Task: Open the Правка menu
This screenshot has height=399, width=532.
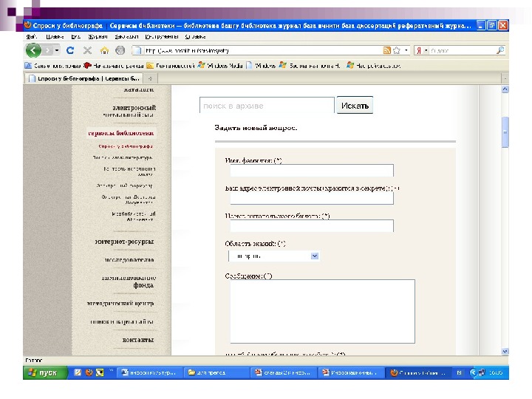Action: click(x=55, y=37)
